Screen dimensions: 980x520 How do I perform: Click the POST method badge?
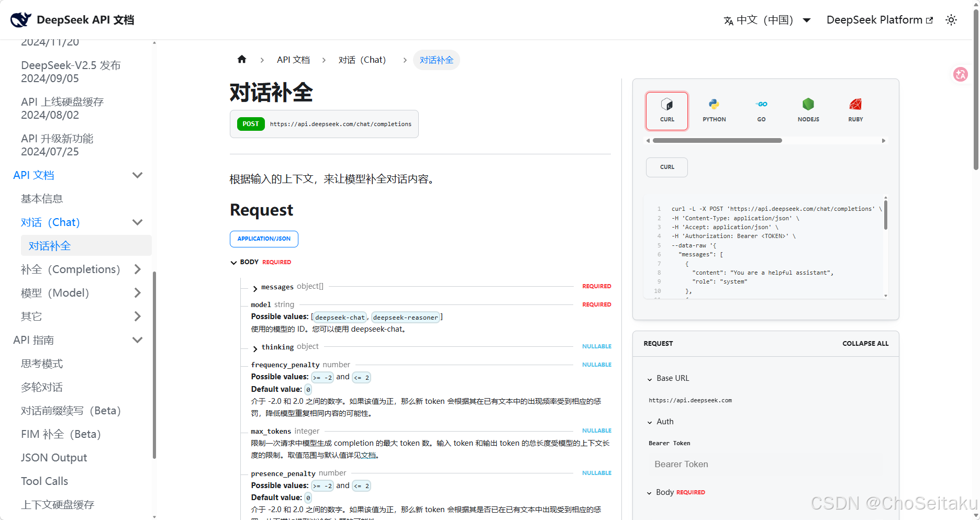click(x=251, y=124)
